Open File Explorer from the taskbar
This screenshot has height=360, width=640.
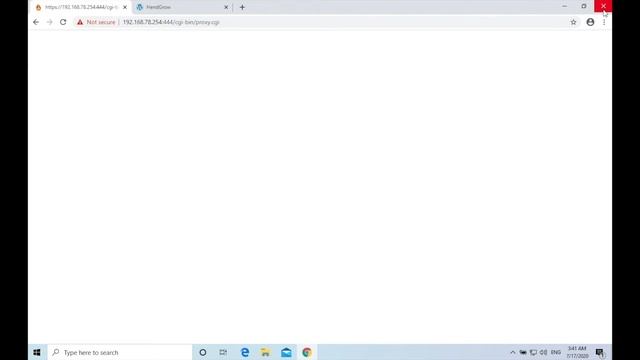[x=265, y=352]
